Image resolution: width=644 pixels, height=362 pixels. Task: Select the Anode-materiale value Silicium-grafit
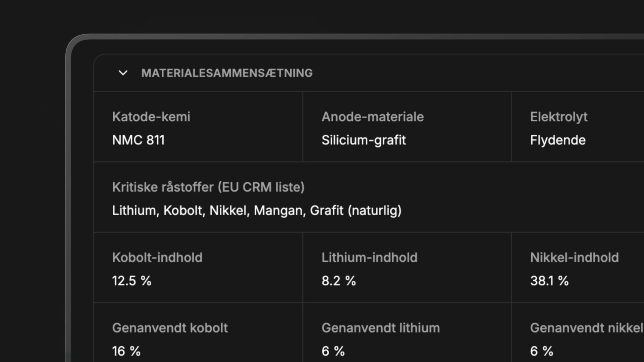364,140
